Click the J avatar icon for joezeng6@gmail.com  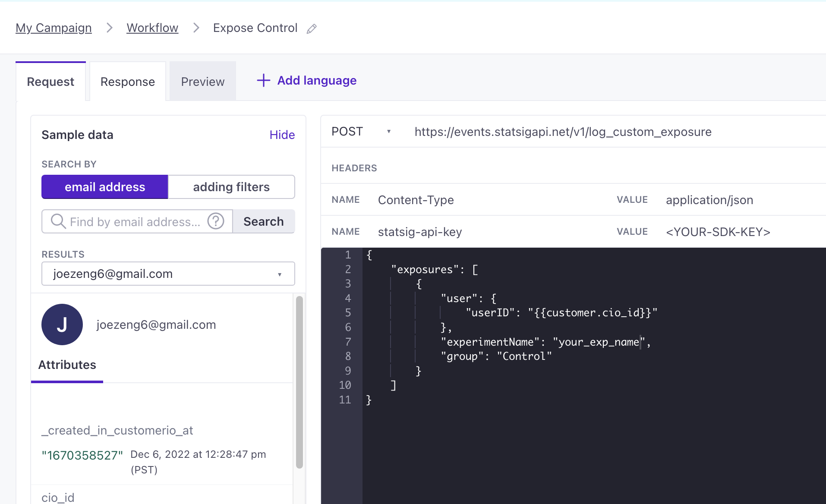pyautogui.click(x=62, y=324)
